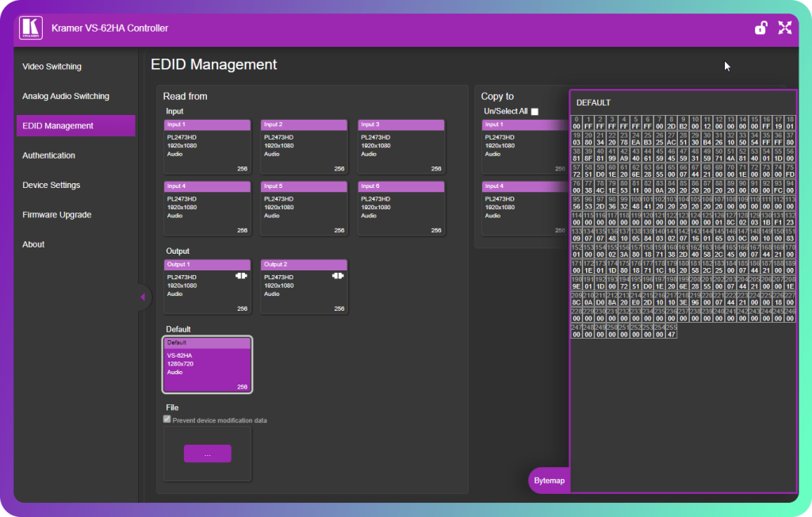This screenshot has height=517, width=812.
Task: Select EDID Management in sidebar
Action: (75, 126)
